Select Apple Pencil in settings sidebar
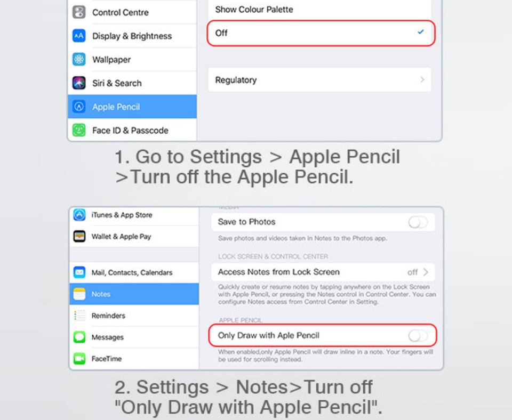Image resolution: width=512 pixels, height=420 pixels. (132, 107)
